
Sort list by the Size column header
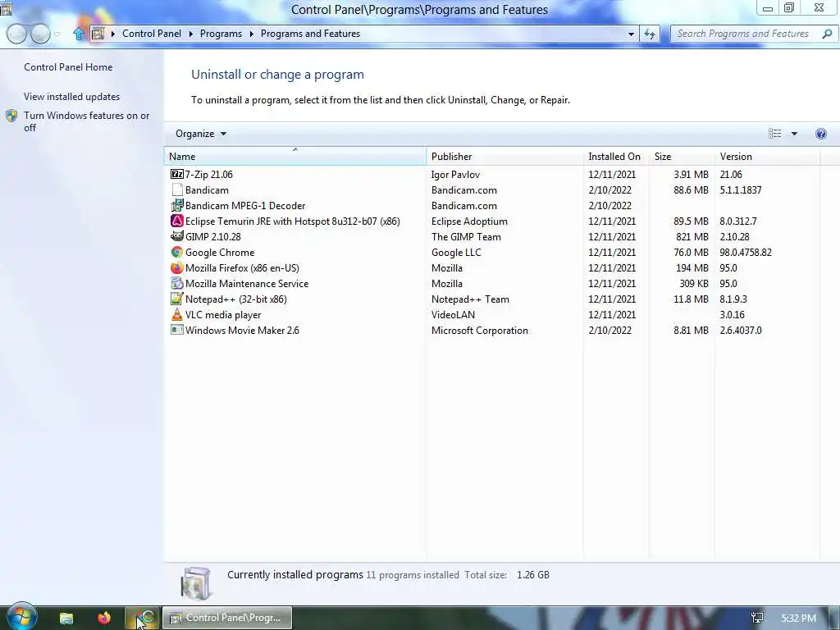(682, 156)
